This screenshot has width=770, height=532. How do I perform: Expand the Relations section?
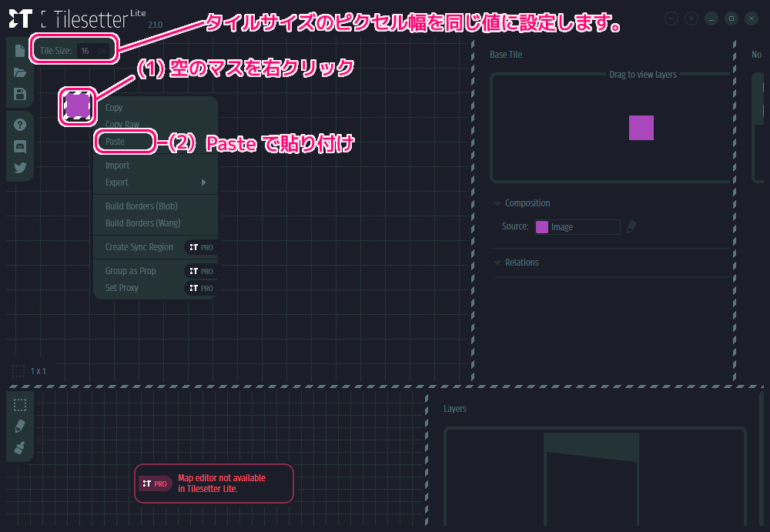pyautogui.click(x=497, y=262)
